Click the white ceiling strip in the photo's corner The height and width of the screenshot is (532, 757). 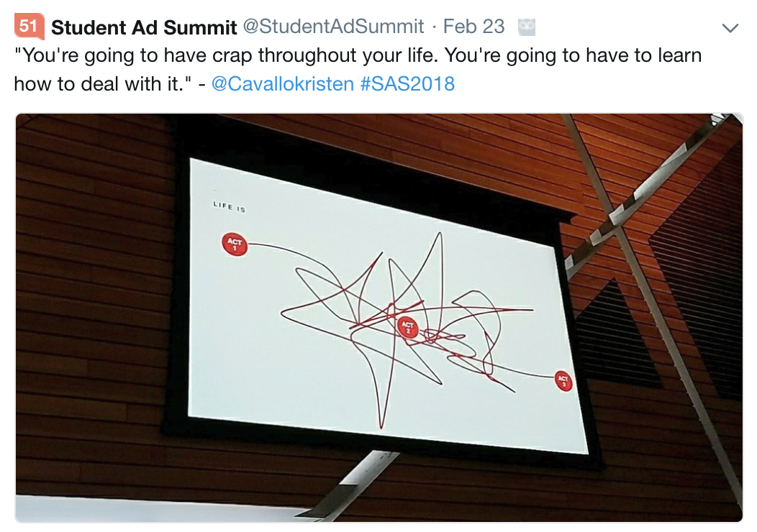[144, 509]
